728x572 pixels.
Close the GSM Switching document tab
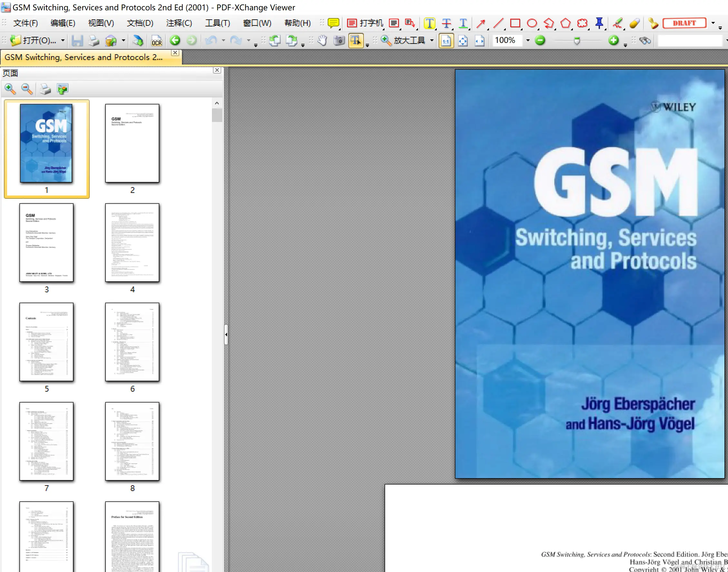coord(175,53)
